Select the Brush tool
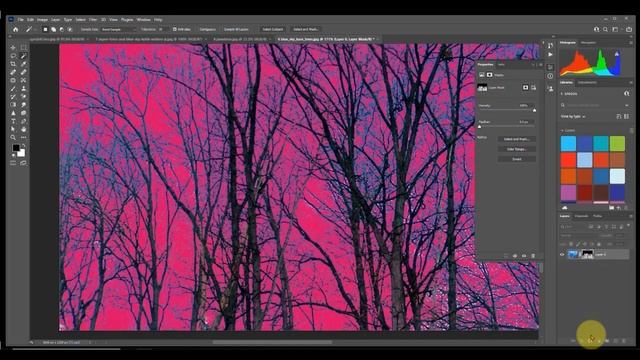The width and height of the screenshot is (640, 360). click(13, 89)
